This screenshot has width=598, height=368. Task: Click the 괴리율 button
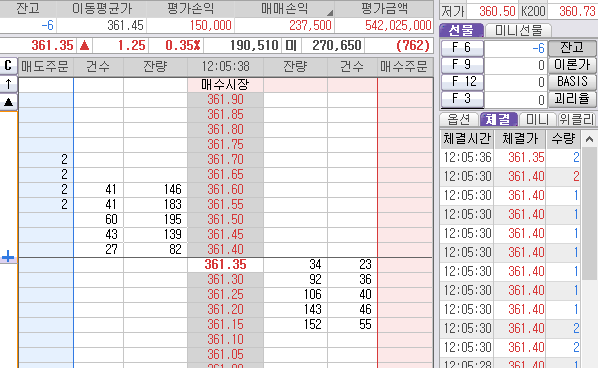click(572, 99)
